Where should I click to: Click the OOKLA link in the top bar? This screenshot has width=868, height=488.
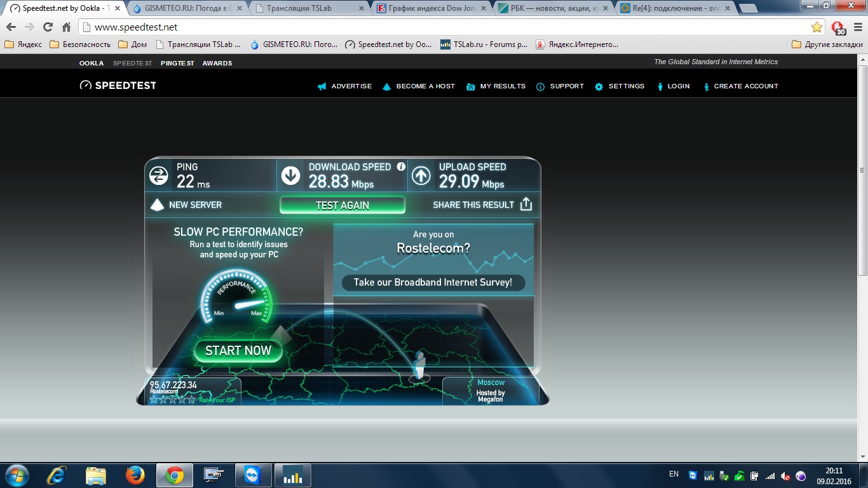[x=92, y=64]
